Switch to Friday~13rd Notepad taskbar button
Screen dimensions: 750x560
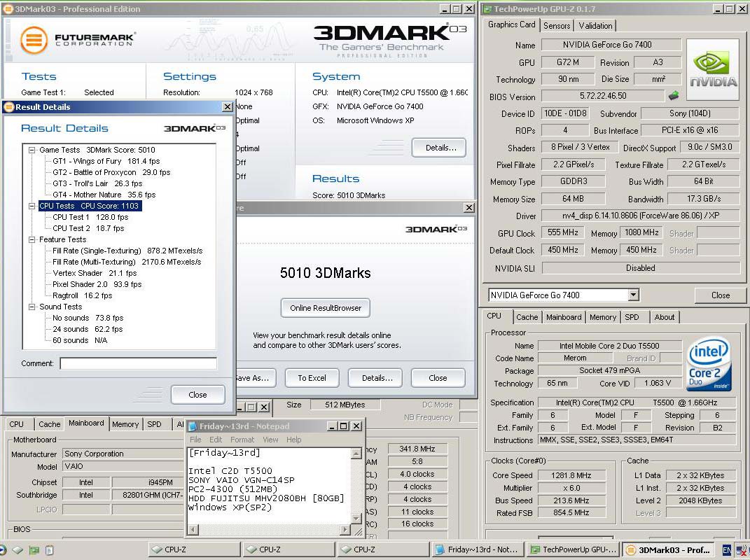click(x=478, y=549)
